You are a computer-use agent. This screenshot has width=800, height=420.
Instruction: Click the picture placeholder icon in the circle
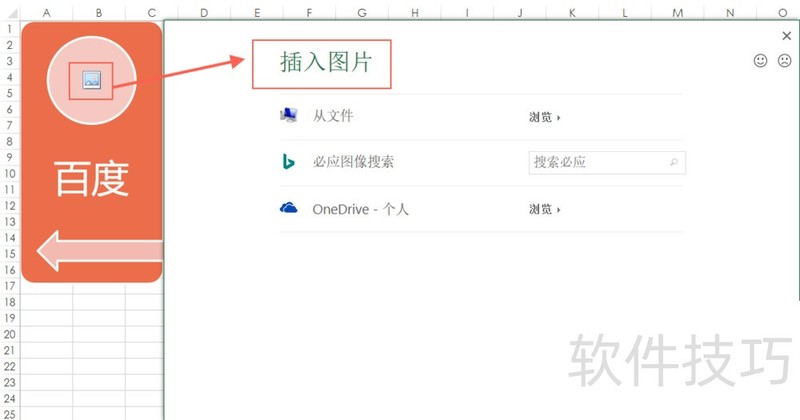click(x=92, y=80)
